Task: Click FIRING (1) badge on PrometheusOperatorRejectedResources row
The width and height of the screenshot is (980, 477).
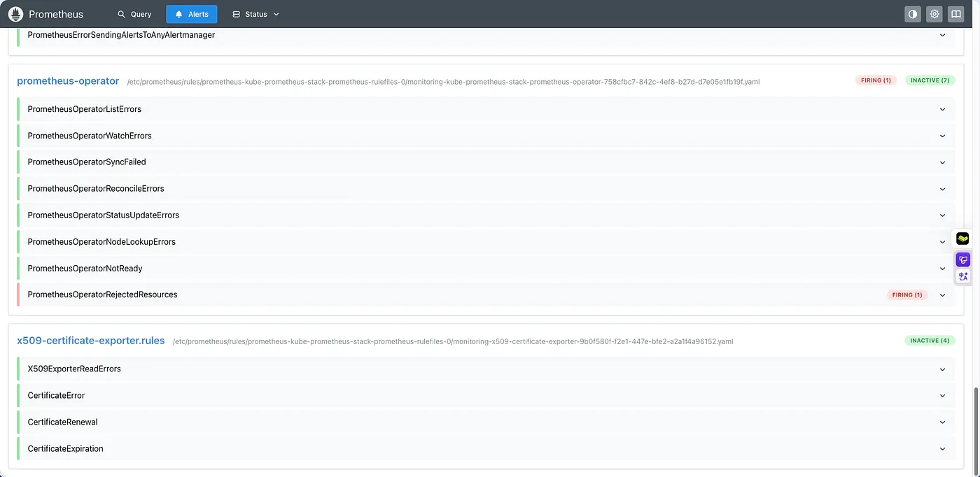Action: point(907,295)
